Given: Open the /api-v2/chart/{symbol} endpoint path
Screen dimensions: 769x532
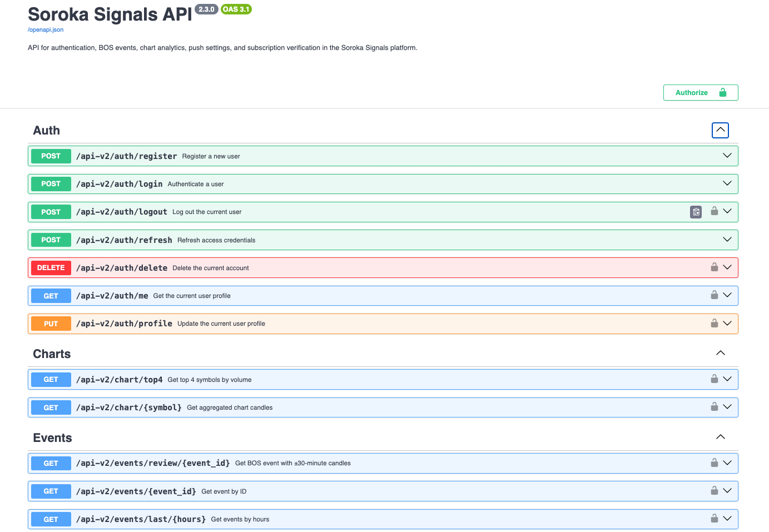Looking at the screenshot, I should [x=129, y=407].
